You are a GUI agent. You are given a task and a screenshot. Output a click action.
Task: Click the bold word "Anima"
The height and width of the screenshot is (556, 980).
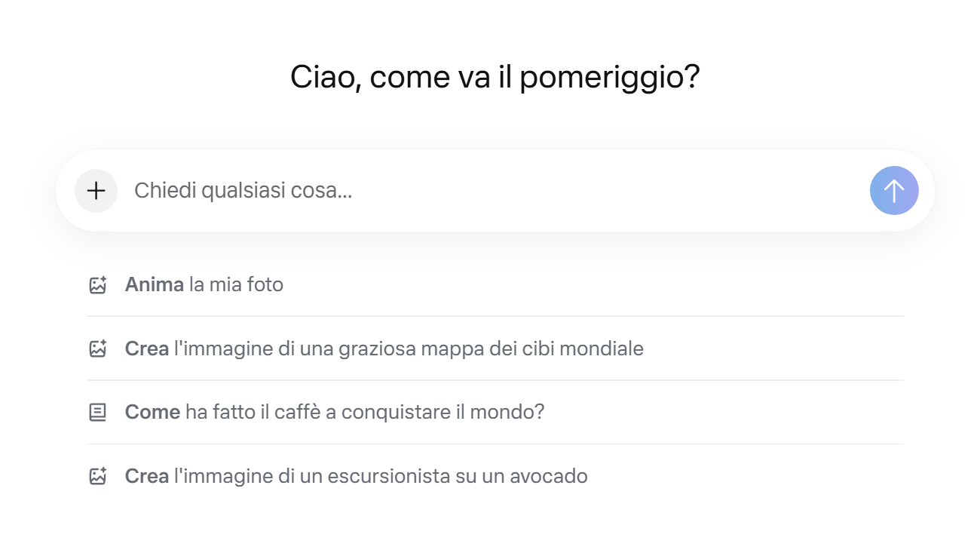pyautogui.click(x=155, y=285)
